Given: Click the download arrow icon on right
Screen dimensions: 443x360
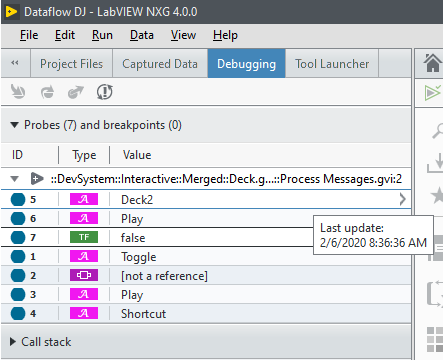Looking at the screenshot, I should [x=435, y=163].
